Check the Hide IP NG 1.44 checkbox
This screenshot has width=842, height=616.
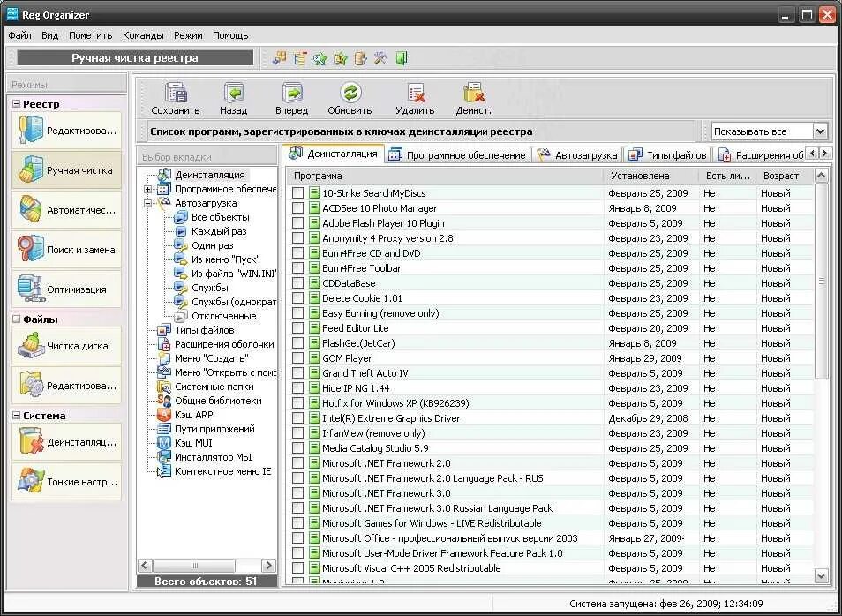tap(298, 388)
